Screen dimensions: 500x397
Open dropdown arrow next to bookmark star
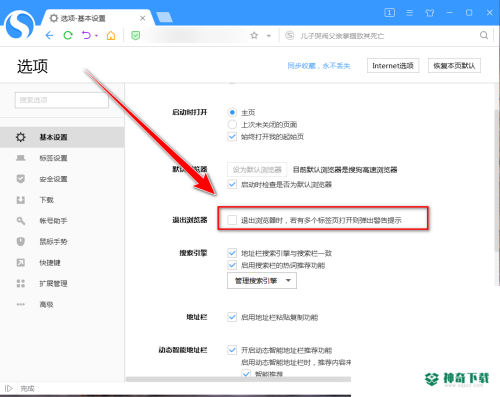[269, 36]
